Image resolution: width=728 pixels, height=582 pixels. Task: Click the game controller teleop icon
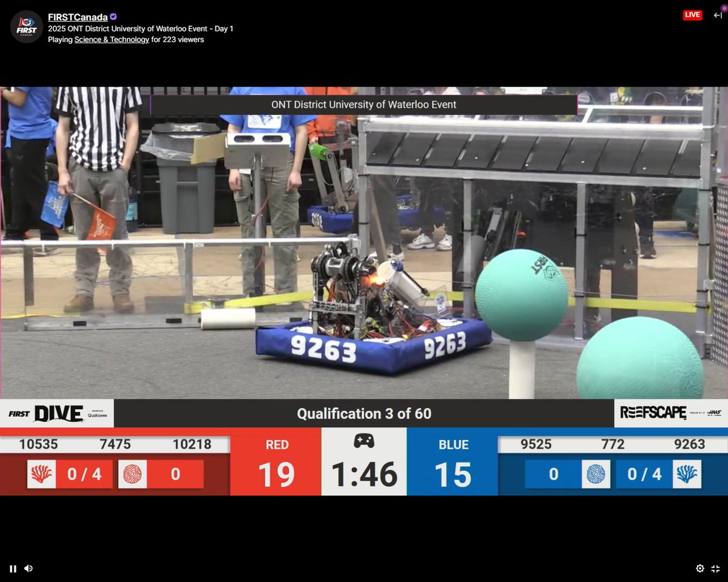[364, 441]
